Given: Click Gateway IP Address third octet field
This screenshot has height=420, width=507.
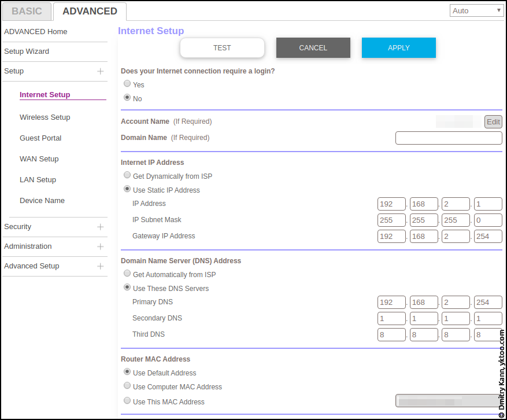Looking at the screenshot, I should pos(456,237).
